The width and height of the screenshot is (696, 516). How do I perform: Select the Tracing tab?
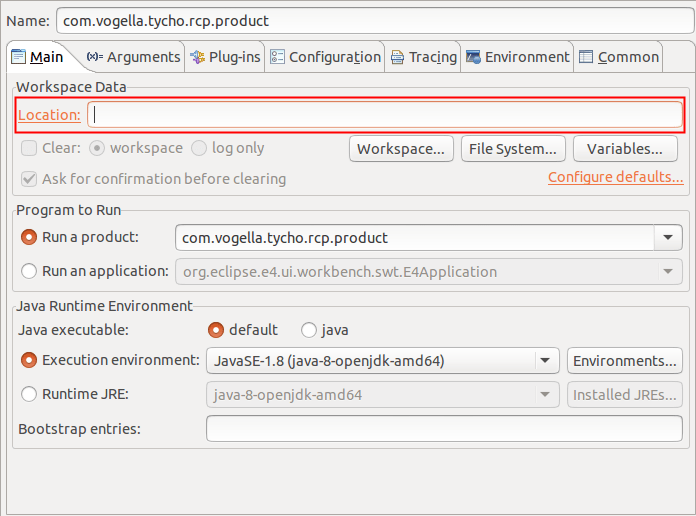point(423,57)
